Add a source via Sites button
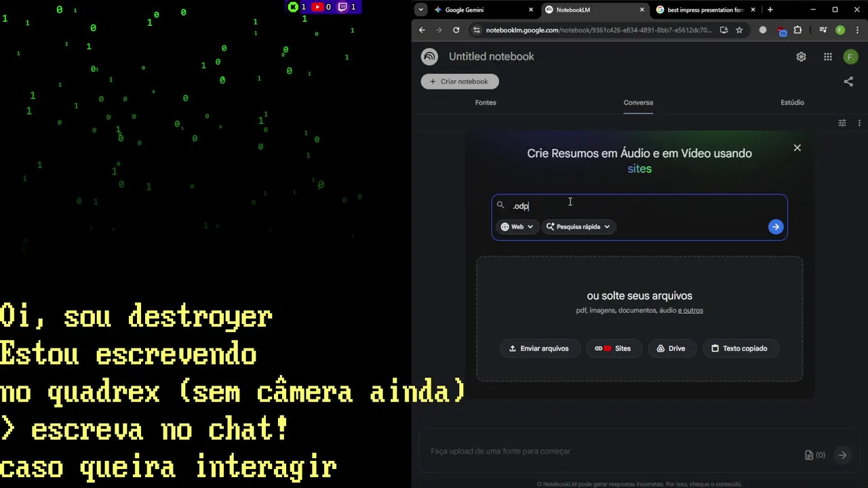 coord(613,348)
